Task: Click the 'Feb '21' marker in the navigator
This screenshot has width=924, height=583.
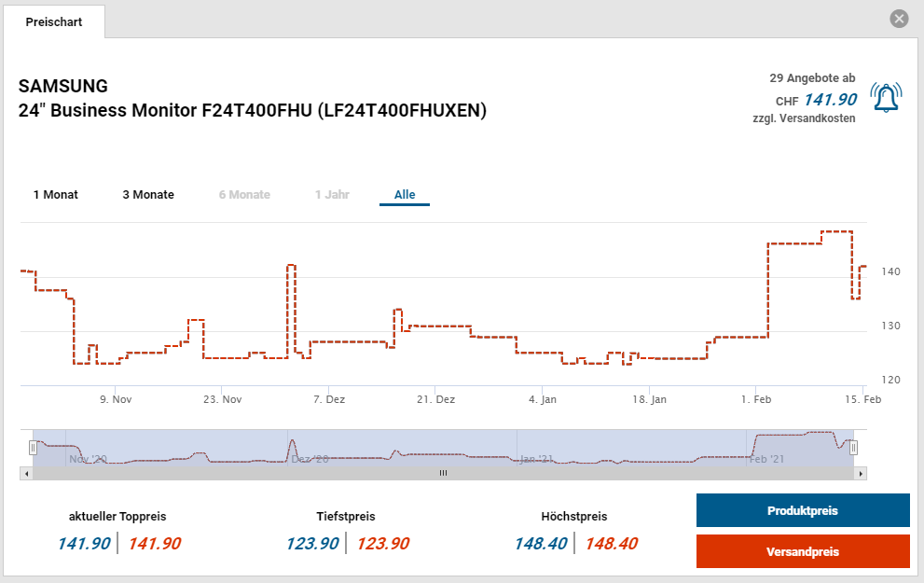Action: pyautogui.click(x=766, y=459)
